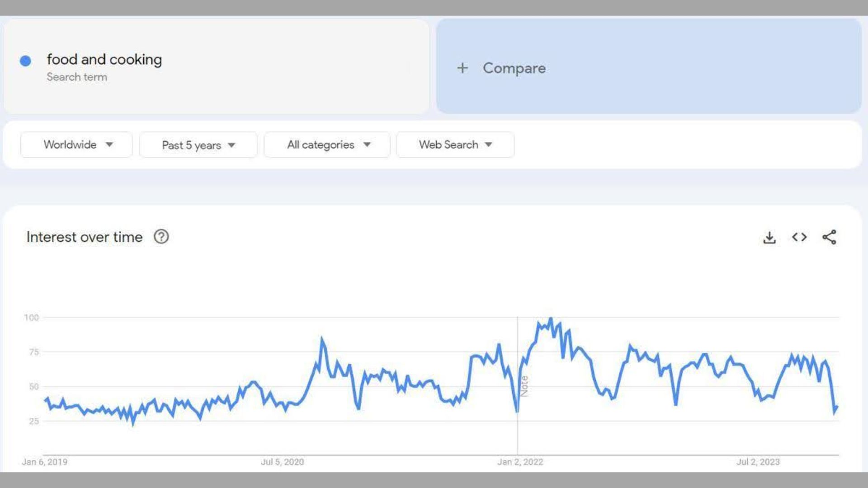Screen dimensions: 868x488
Task: Click the Jan 2, 2022 axis label
Action: coord(520,462)
